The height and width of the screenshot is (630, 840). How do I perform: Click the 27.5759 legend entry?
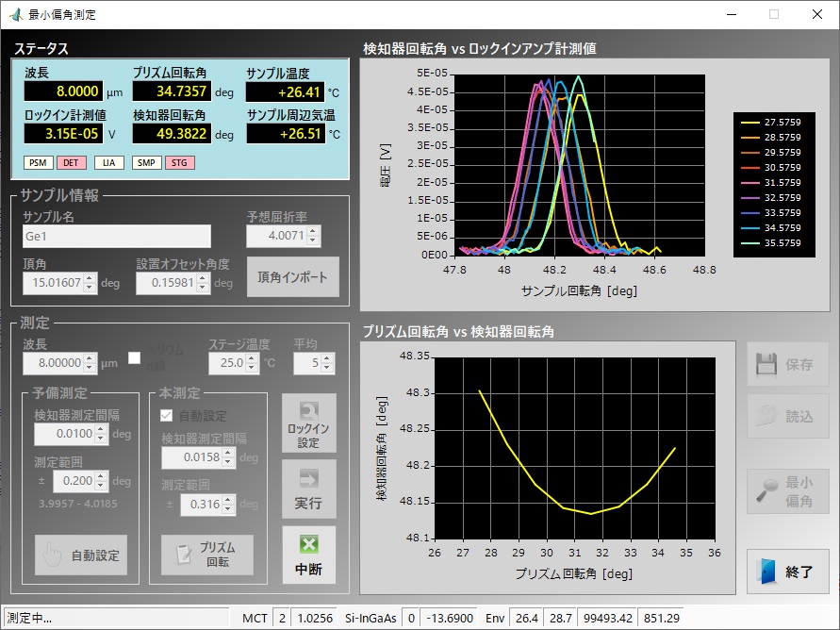pos(771,123)
